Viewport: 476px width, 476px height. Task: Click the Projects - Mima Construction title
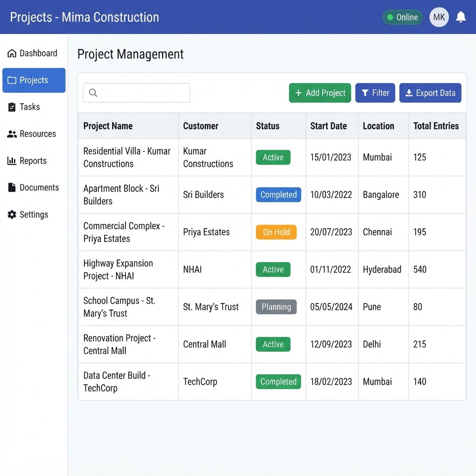[85, 17]
